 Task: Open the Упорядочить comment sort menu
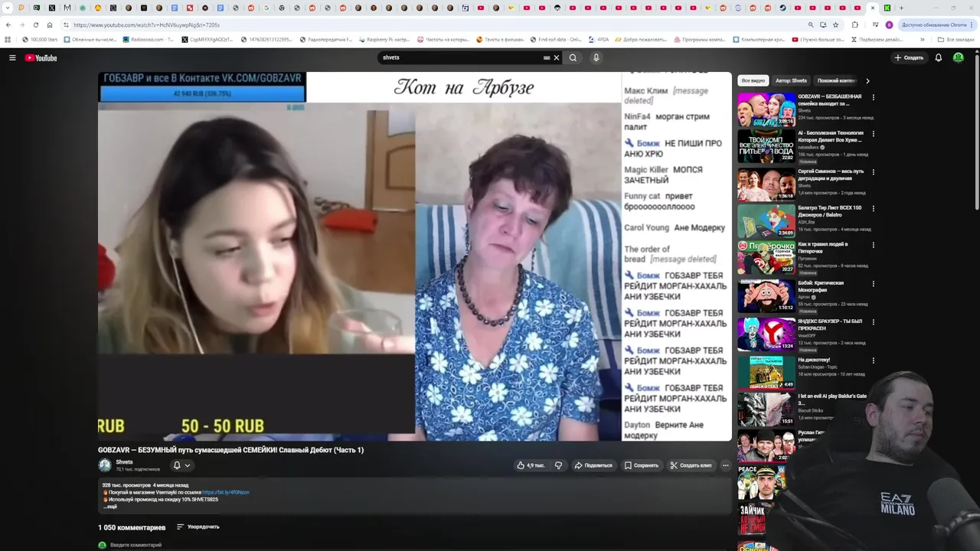pyautogui.click(x=198, y=527)
